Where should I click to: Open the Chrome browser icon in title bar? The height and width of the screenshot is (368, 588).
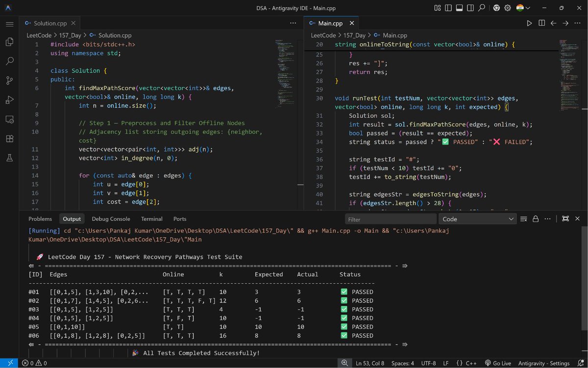click(x=496, y=8)
